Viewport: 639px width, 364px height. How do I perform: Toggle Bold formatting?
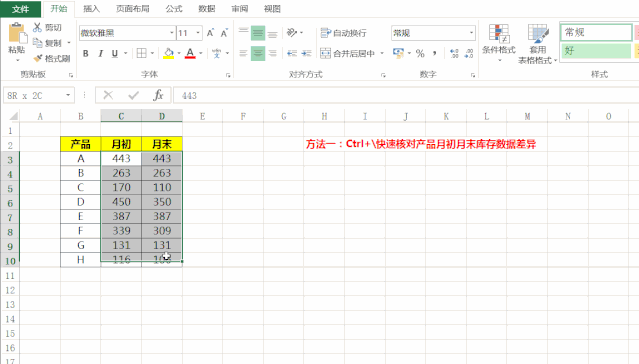tap(86, 53)
